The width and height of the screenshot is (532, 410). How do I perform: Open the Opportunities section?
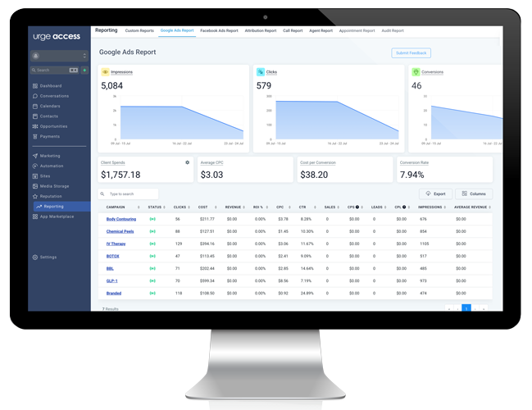(x=53, y=126)
